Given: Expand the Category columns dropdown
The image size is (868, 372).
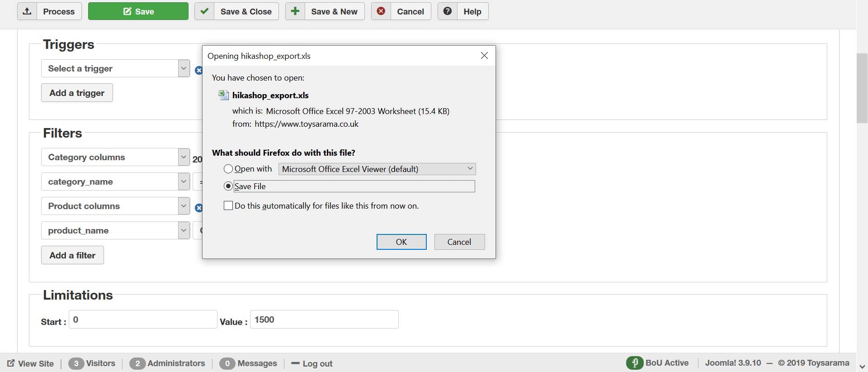Looking at the screenshot, I should (x=116, y=157).
